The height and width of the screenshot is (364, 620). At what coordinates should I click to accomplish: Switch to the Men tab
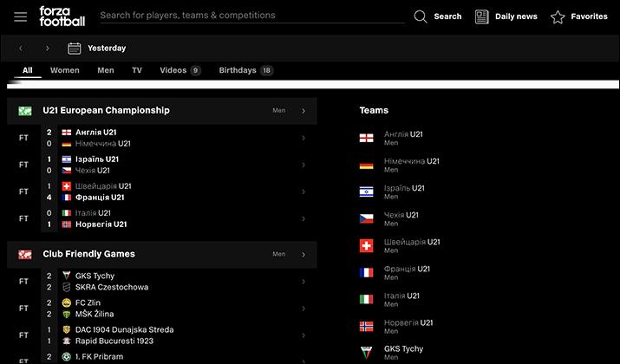click(x=106, y=70)
